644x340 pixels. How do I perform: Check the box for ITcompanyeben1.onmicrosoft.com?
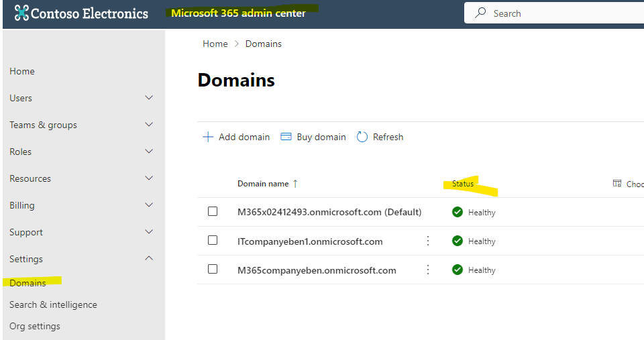(x=213, y=240)
